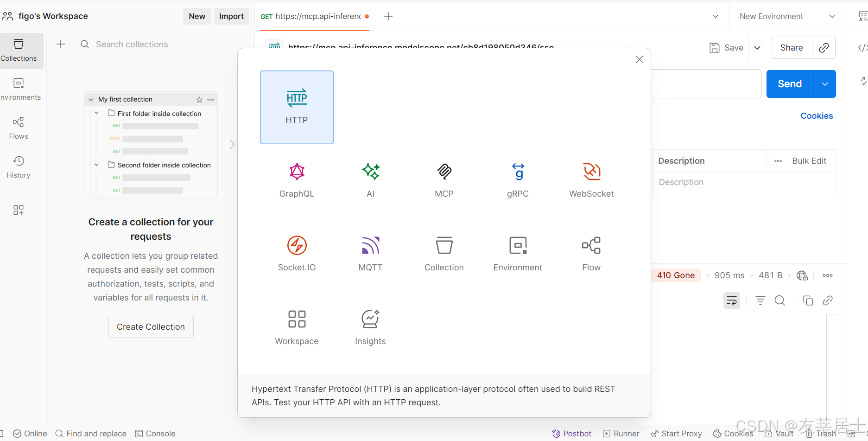Copy the request link icon next to Share

[x=824, y=48]
